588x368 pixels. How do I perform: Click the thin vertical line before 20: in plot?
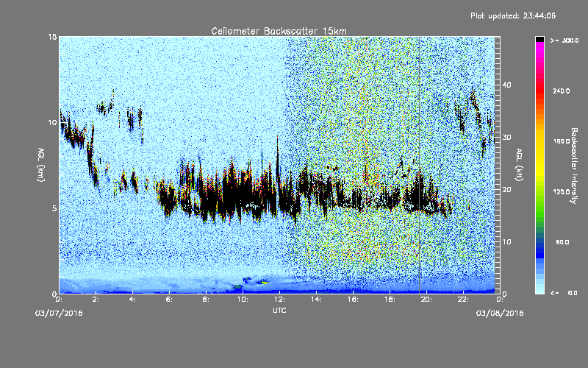(x=419, y=165)
